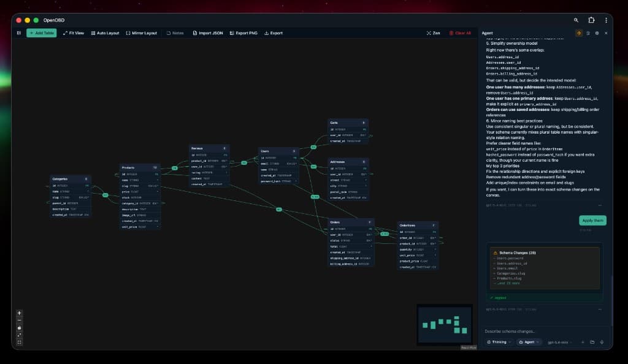Start a new chat with the plus icon

[583, 342]
